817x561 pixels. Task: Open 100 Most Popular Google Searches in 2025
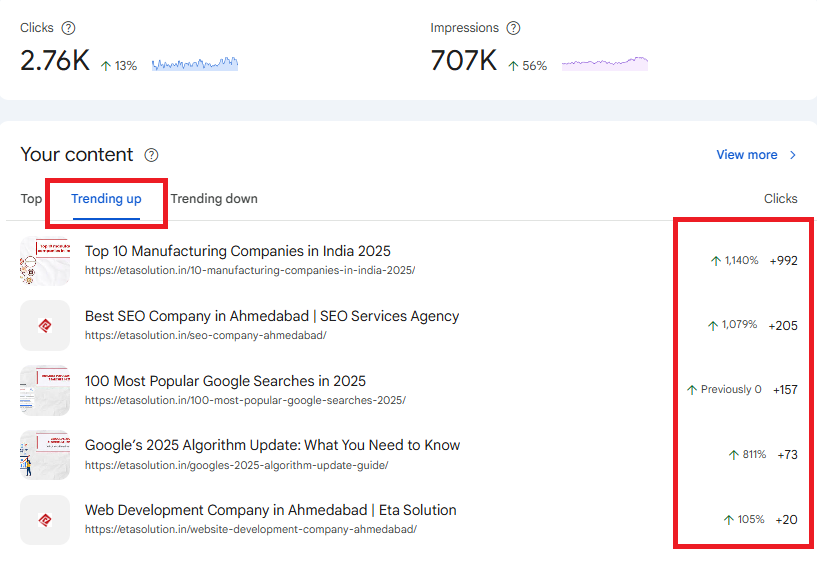[x=225, y=381]
